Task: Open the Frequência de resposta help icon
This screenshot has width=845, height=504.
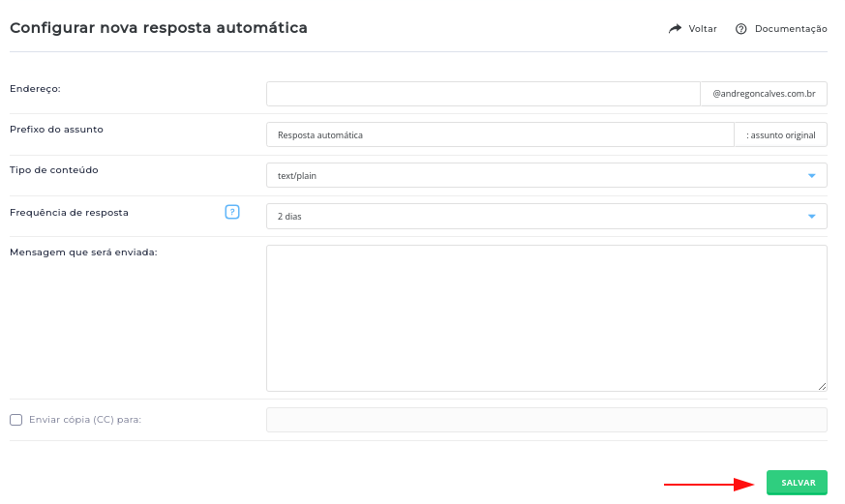Action: point(232,212)
